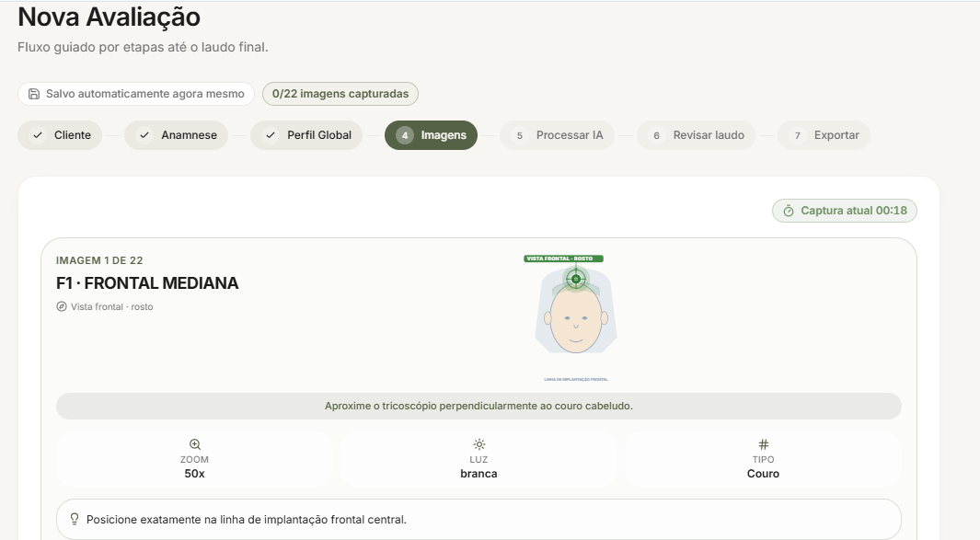The image size is (980, 540).
Task: Click the 'branca' light value
Action: [478, 474]
